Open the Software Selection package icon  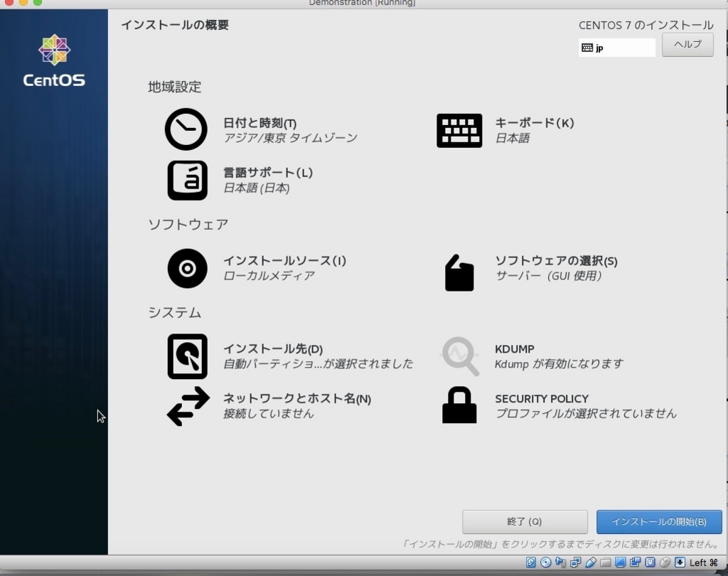tap(459, 272)
